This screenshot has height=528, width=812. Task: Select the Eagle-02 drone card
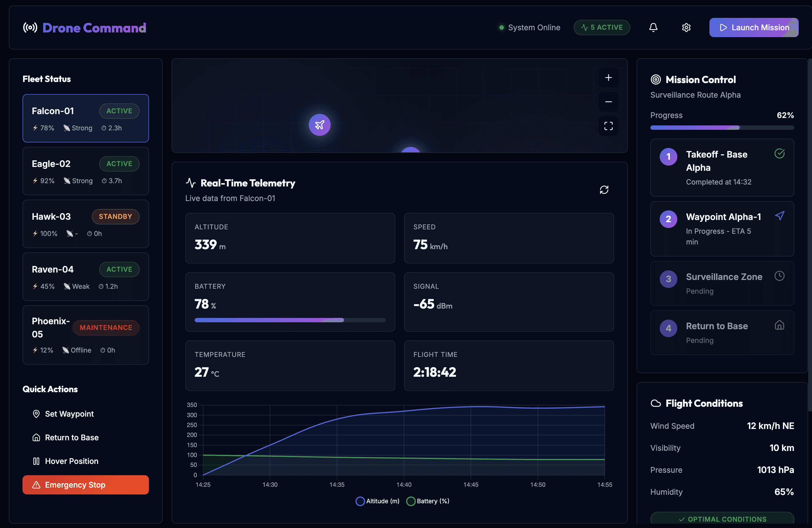coord(85,171)
